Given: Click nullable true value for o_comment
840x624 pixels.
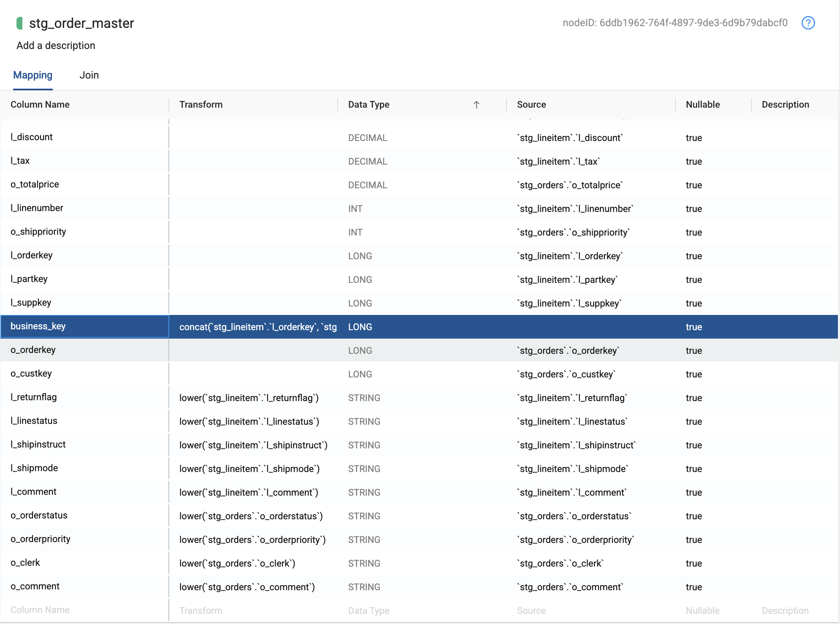Looking at the screenshot, I should pyautogui.click(x=694, y=587).
